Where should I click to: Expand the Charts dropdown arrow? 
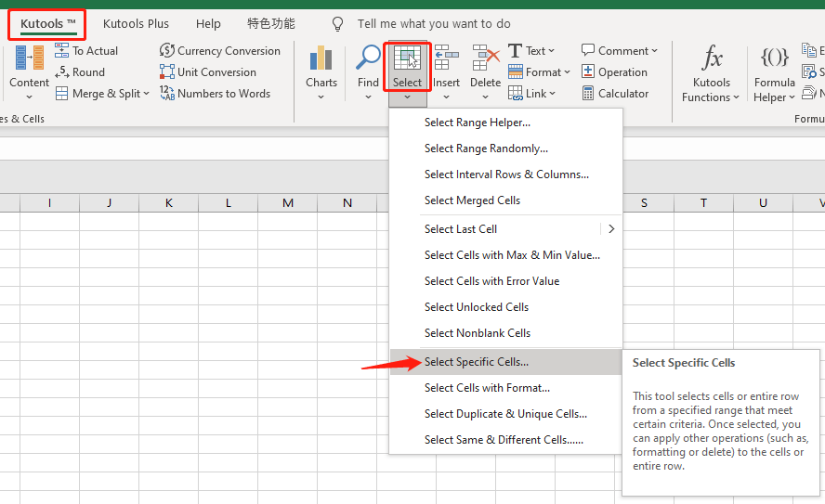pos(321,97)
